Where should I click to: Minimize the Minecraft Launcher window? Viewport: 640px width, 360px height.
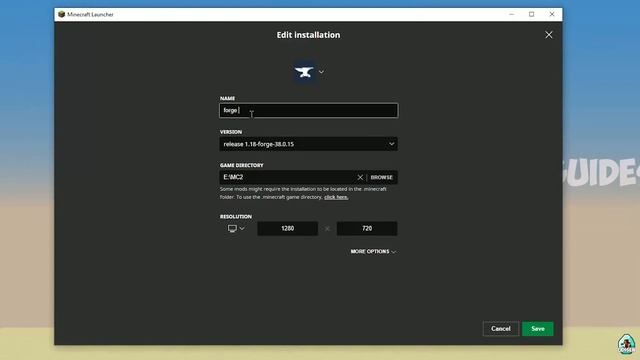[x=511, y=14]
